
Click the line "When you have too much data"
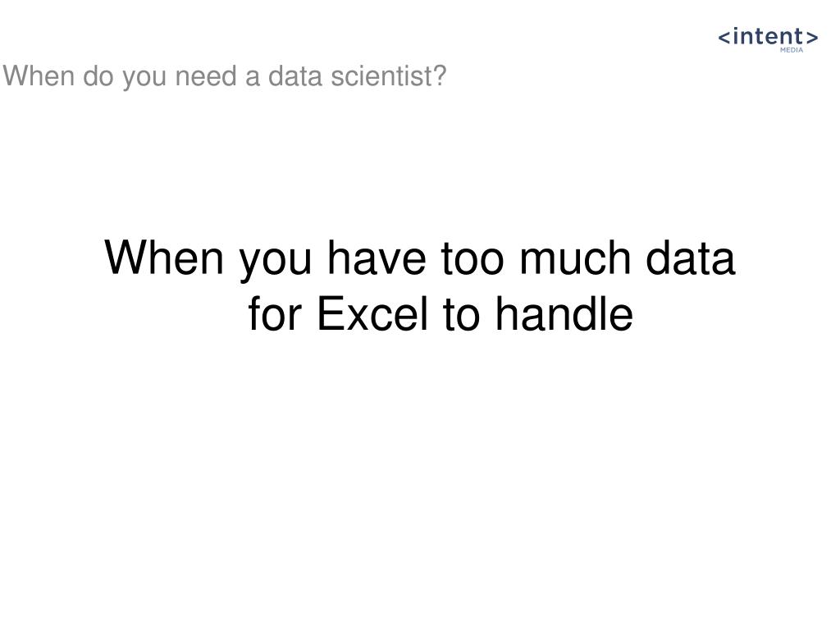pyautogui.click(x=421, y=260)
